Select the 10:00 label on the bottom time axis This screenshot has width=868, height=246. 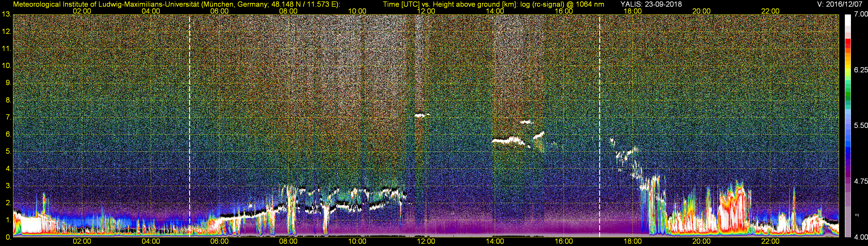[357, 241]
